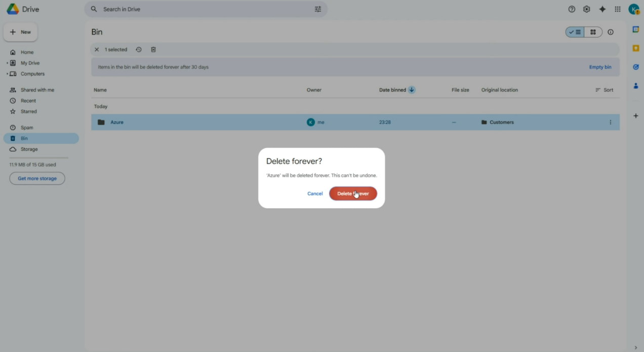Open the Gemini sparkle icon

click(602, 9)
